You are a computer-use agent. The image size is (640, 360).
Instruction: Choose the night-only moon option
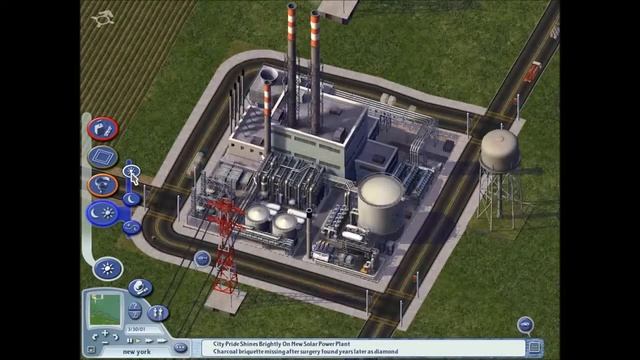coord(131,199)
